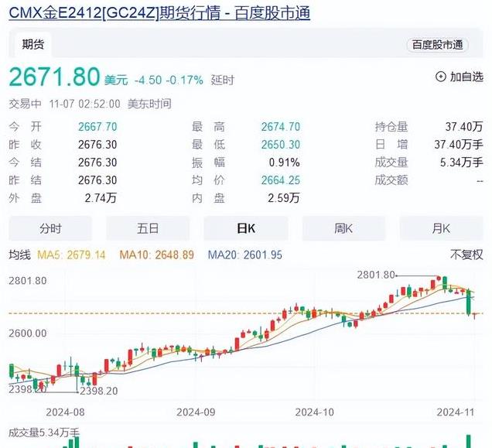Click the 成交量 value 5.34万手 in stats
The height and width of the screenshot is (448, 492).
[461, 162]
